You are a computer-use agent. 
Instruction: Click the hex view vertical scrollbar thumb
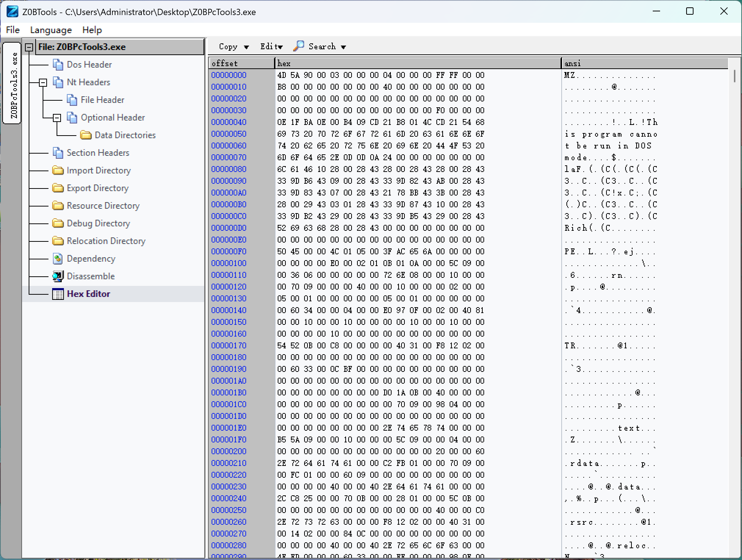tap(734, 76)
